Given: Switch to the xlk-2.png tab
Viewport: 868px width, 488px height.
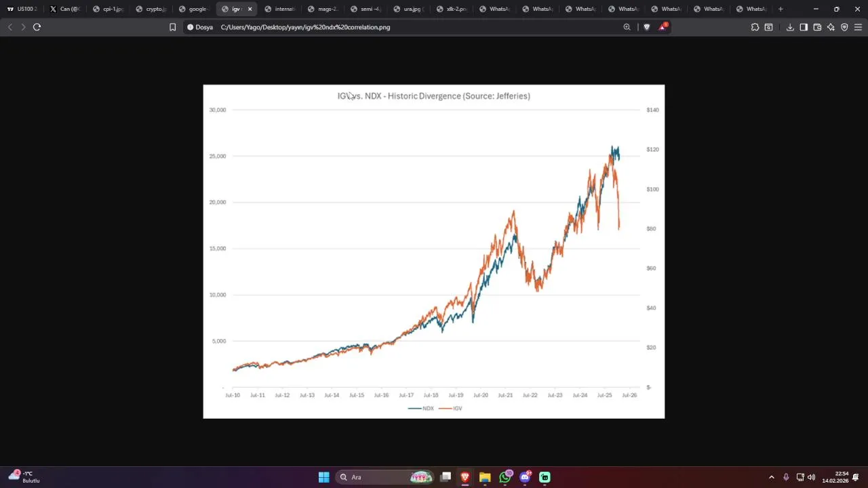Looking at the screenshot, I should 451,9.
